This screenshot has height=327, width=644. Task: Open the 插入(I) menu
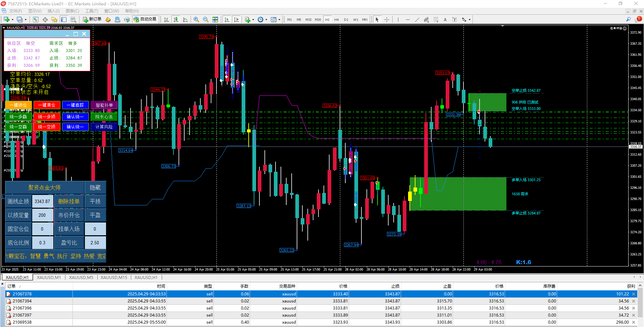point(53,11)
